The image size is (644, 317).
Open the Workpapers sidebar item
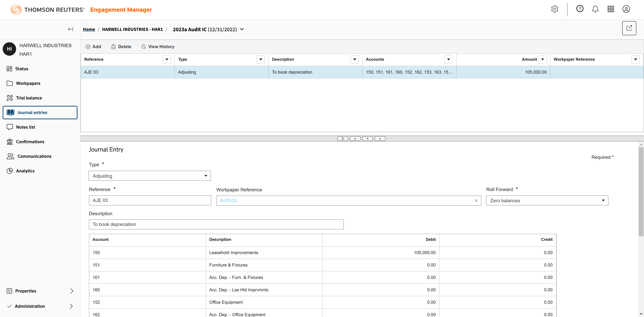[28, 83]
